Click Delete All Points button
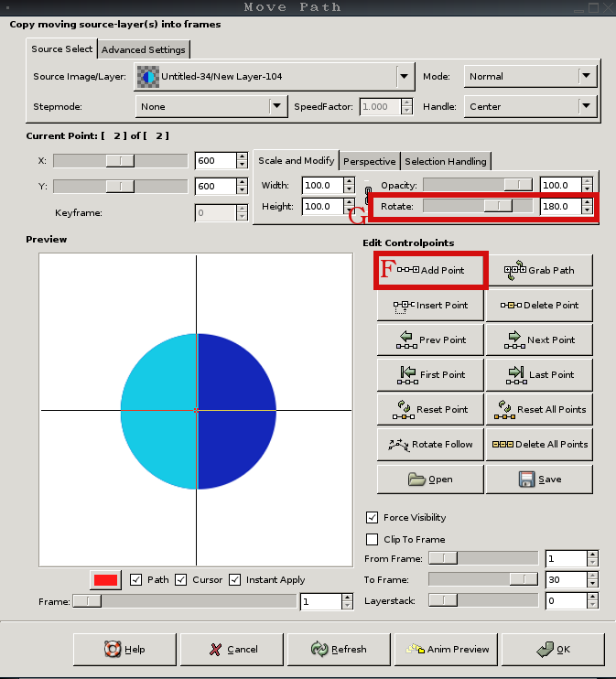This screenshot has height=679, width=616. pos(539,445)
